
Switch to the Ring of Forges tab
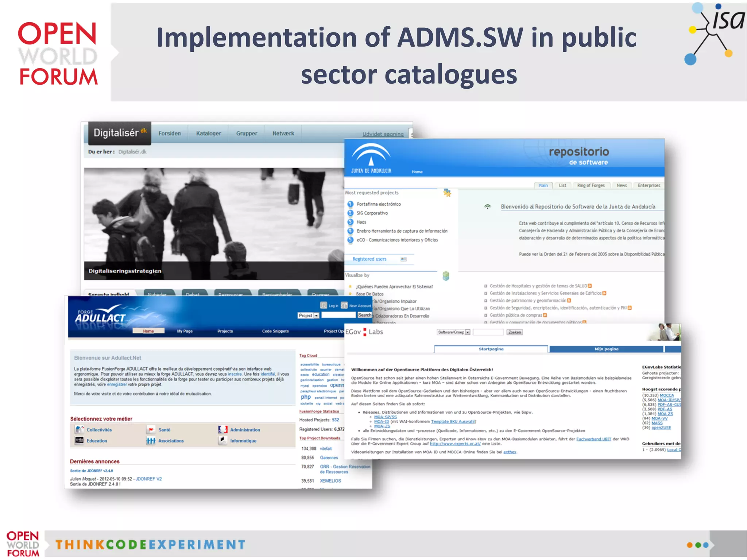591,185
